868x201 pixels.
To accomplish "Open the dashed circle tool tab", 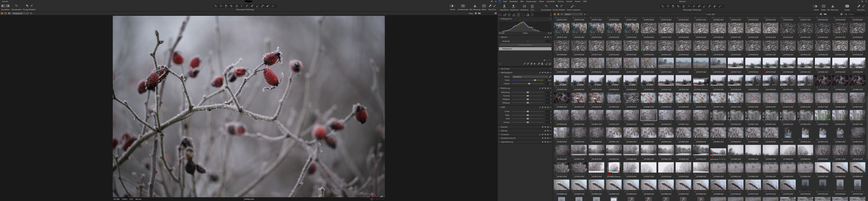I will 523,15.
